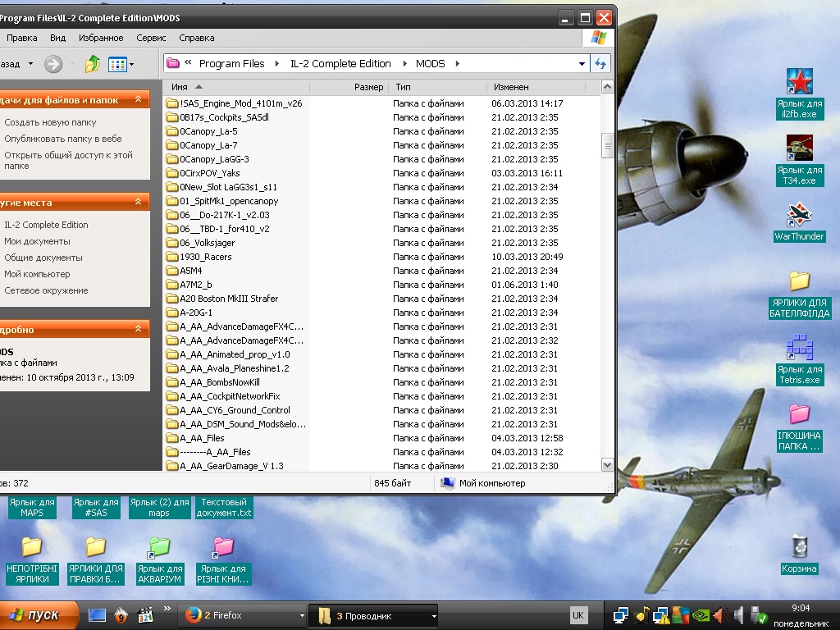Screen dimensions: 840x630
Task: Sort by Имя column header
Action: tap(236, 87)
